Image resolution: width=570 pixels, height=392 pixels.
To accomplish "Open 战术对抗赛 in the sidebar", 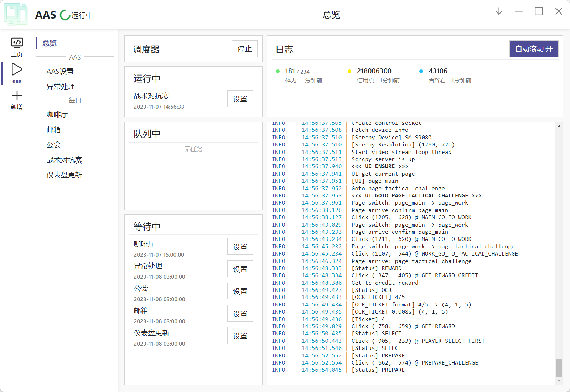I will 64,160.
